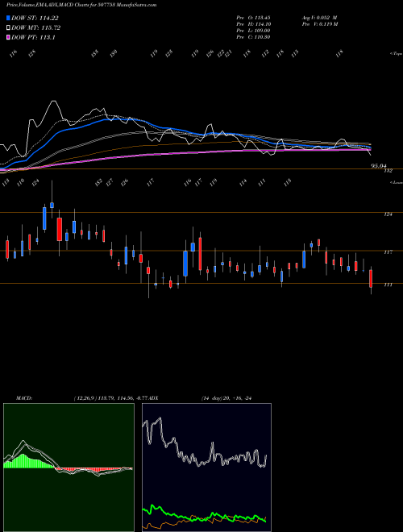This screenshot has height=532, width=403.
Task: Click the 'Pre O: 113.45' value
Action: (x=253, y=17)
